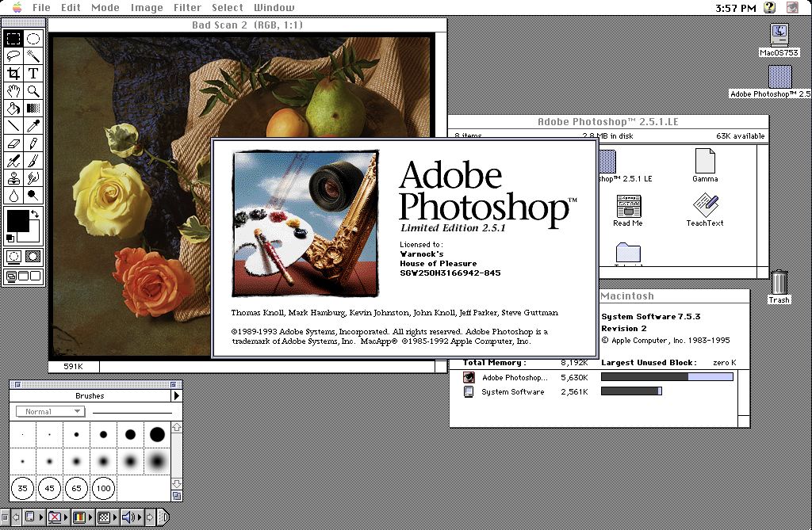This screenshot has height=530, width=812.
Task: Select the Magic Wand tool
Action: tap(33, 56)
